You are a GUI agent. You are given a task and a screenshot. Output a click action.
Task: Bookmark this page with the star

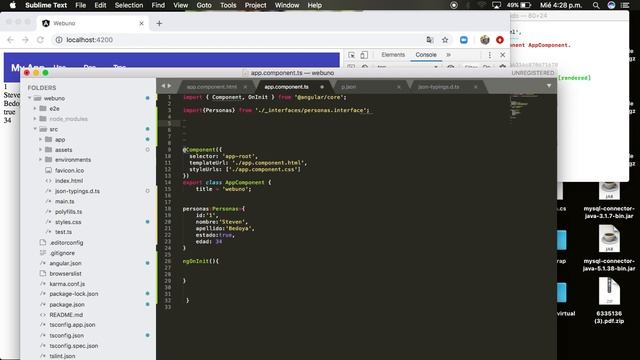coord(445,40)
